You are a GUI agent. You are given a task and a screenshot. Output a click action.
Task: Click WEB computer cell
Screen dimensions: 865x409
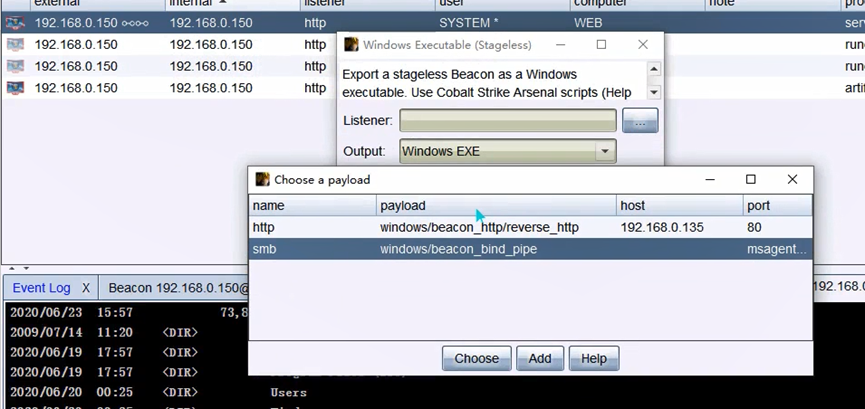(x=588, y=23)
